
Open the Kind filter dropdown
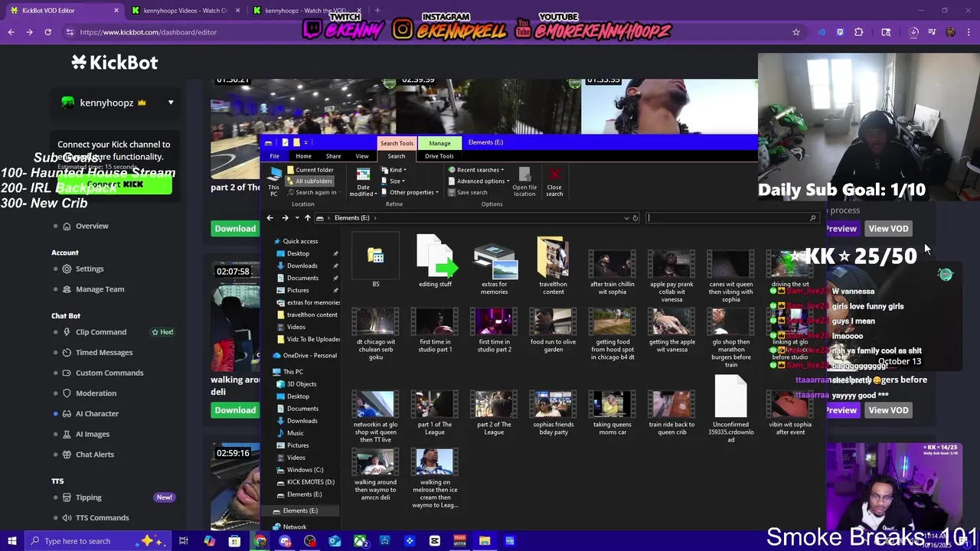pos(394,170)
